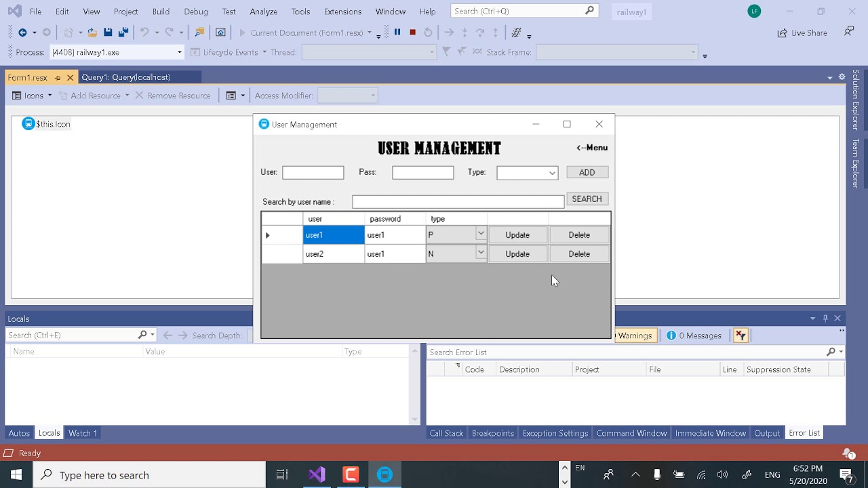Screen dimensions: 868x488
Task: Pin the Form1.resx tab
Action: (58, 78)
